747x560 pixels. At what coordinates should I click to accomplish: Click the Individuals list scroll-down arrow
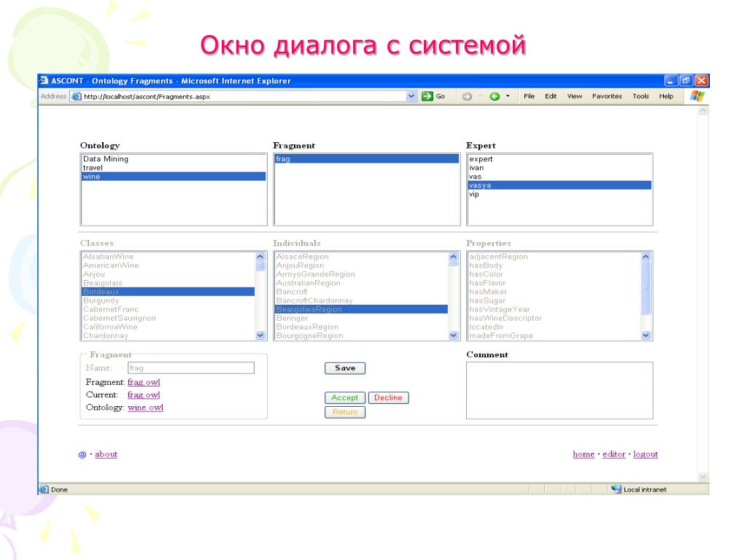point(453,335)
